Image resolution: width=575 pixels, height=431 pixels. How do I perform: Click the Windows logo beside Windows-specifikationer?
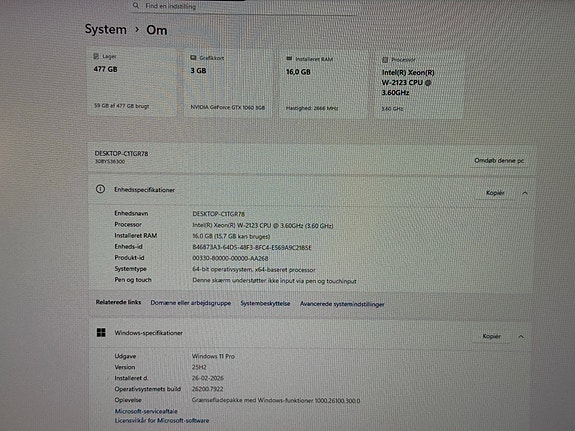(101, 332)
